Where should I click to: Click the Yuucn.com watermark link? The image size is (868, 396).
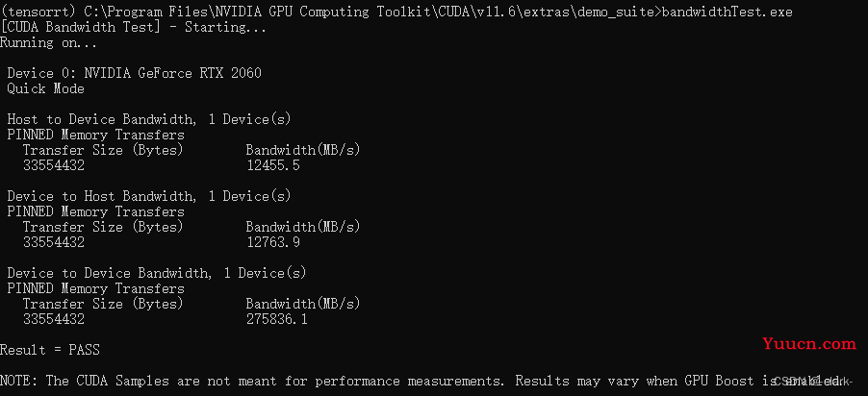pos(808,344)
